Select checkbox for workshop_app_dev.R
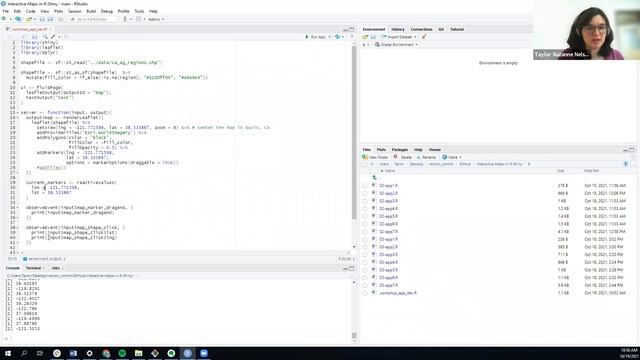Viewport: 640px width, 360px height. [x=365, y=293]
